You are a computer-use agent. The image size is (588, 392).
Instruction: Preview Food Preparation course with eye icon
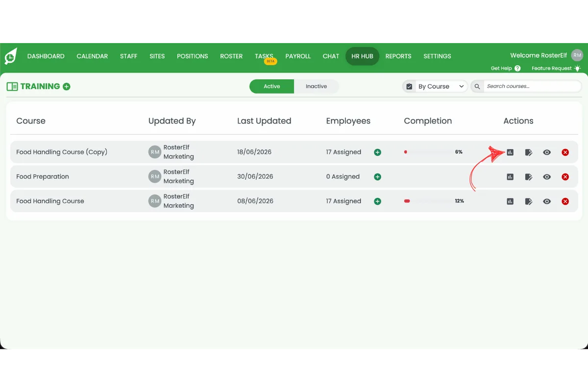pyautogui.click(x=547, y=177)
